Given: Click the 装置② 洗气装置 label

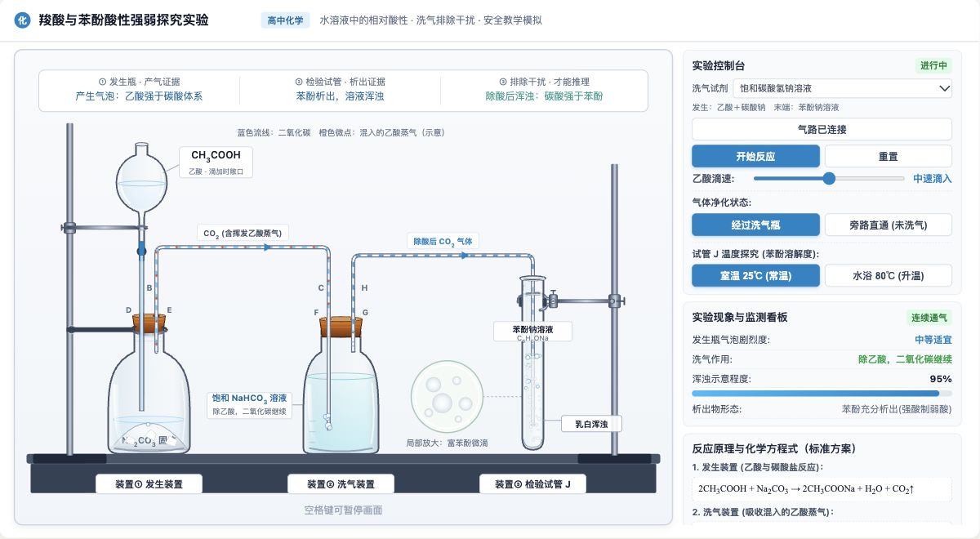Looking at the screenshot, I should click(341, 484).
